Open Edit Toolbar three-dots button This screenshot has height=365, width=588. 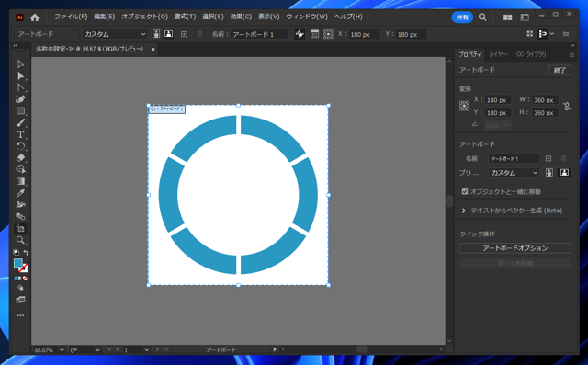pos(20,315)
